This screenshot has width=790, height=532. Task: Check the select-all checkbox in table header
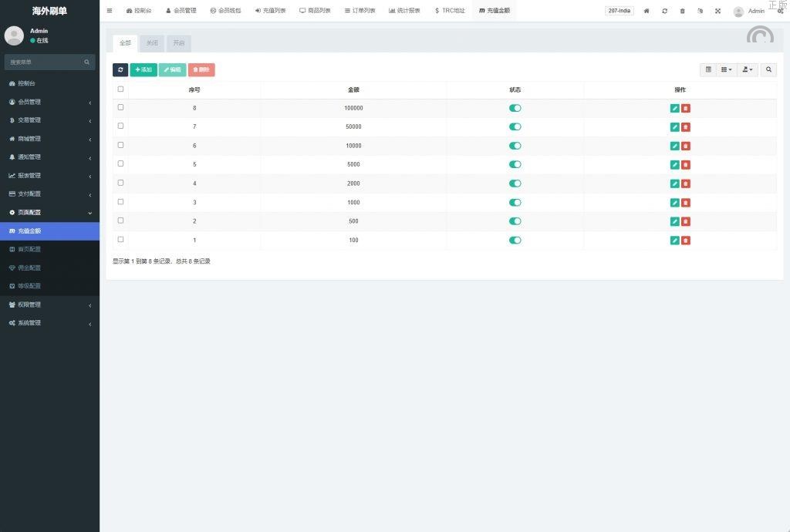(x=120, y=89)
